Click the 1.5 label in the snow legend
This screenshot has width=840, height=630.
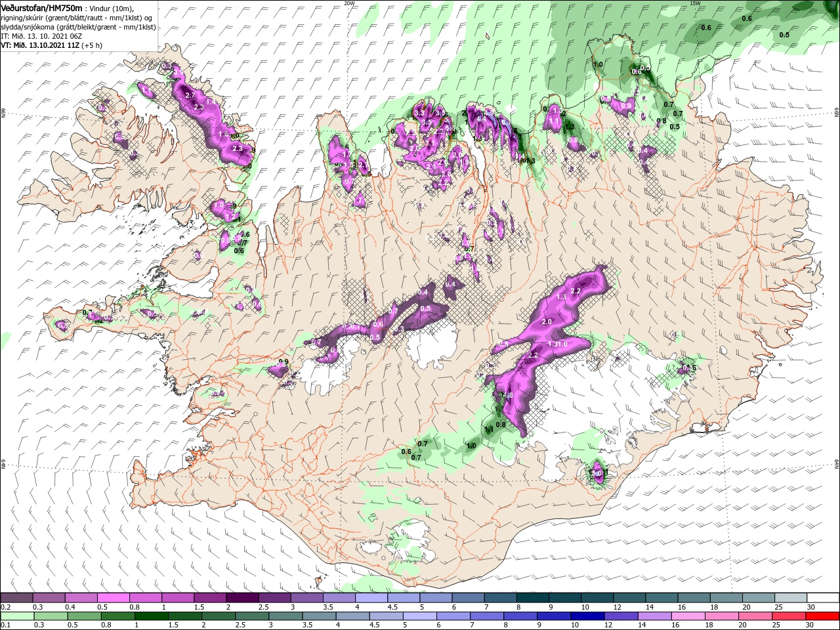(x=199, y=607)
